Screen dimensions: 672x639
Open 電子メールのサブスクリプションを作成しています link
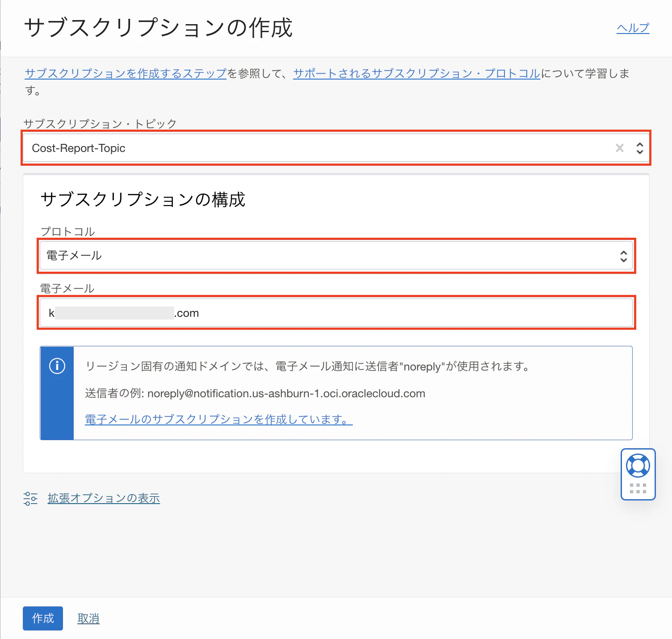tap(219, 420)
